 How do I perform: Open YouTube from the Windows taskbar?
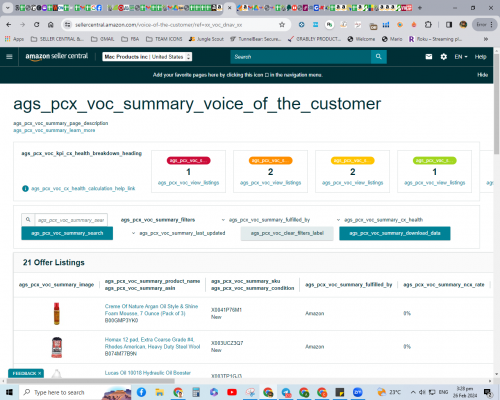tap(232, 392)
